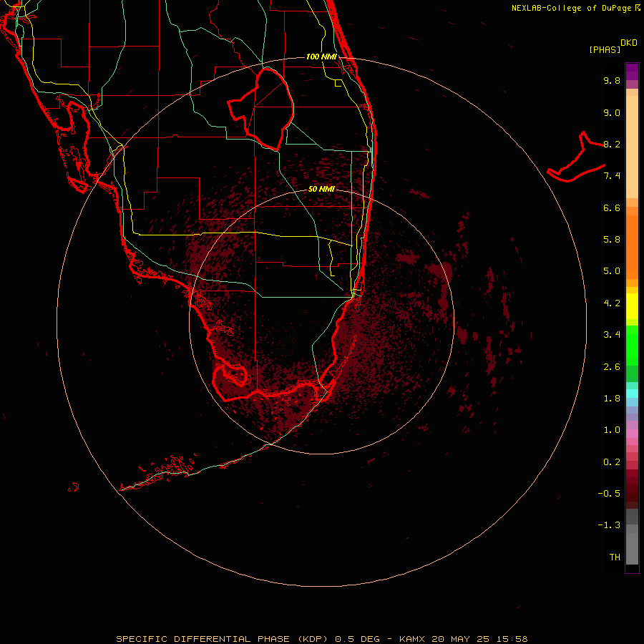This screenshot has width=644, height=644.
Task: Click the thick red Lake Okeechobee outline
Action: tap(260, 109)
